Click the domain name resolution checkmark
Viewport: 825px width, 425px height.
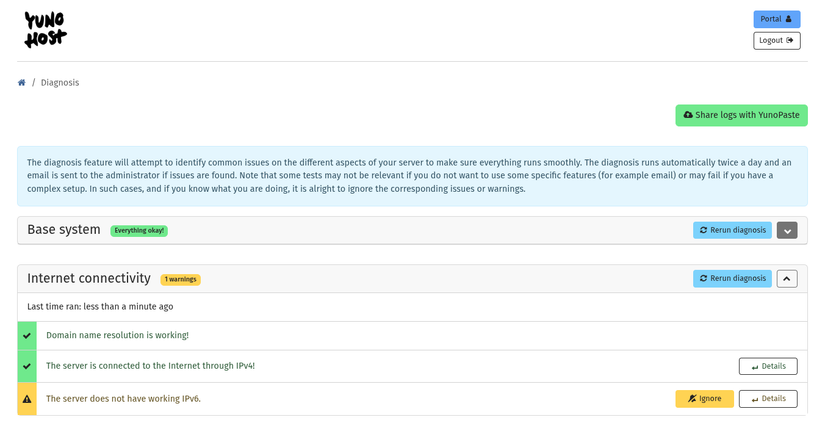tap(27, 335)
